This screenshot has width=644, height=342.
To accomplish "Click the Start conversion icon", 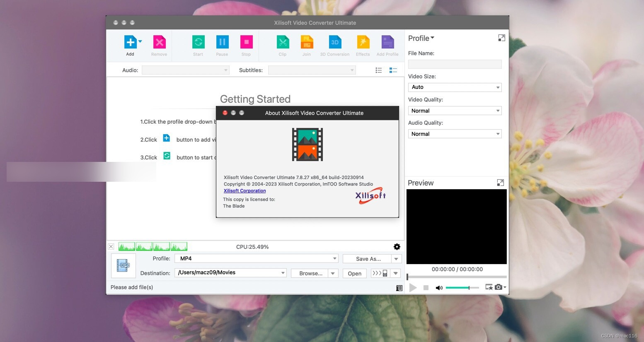I will coord(198,42).
